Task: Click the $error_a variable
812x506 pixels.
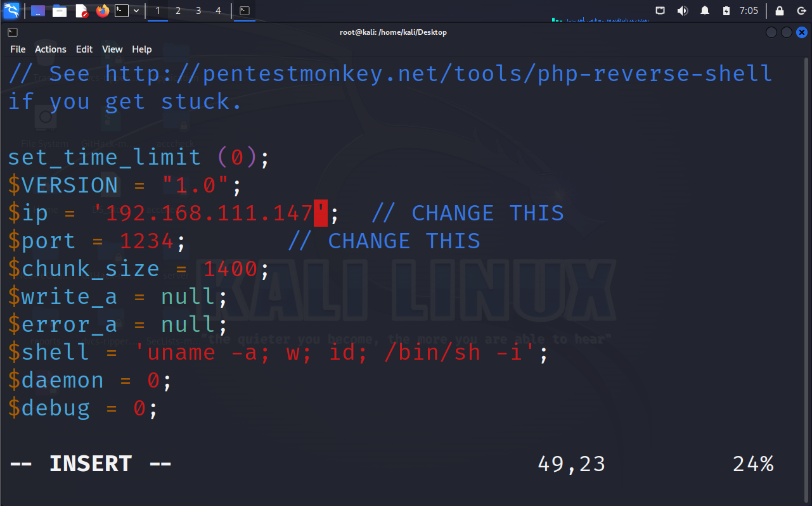Action: pyautogui.click(x=63, y=324)
